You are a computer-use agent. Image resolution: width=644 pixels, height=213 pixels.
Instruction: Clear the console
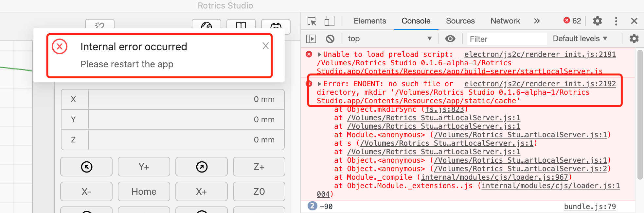[330, 39]
